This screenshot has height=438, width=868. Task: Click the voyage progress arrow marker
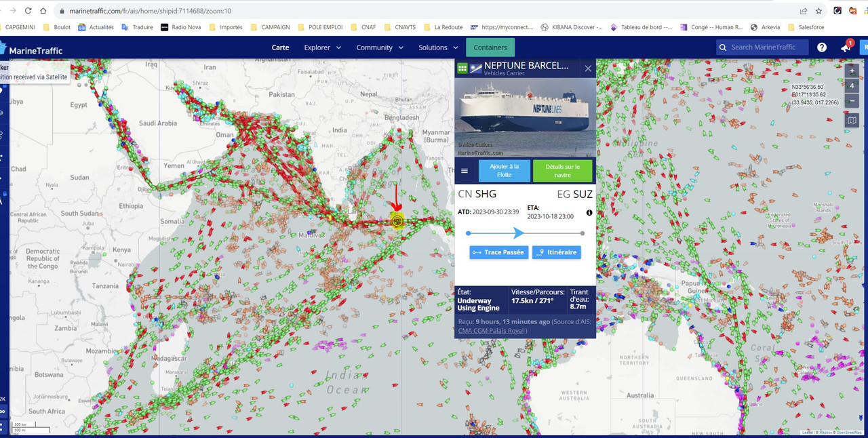[x=519, y=233]
